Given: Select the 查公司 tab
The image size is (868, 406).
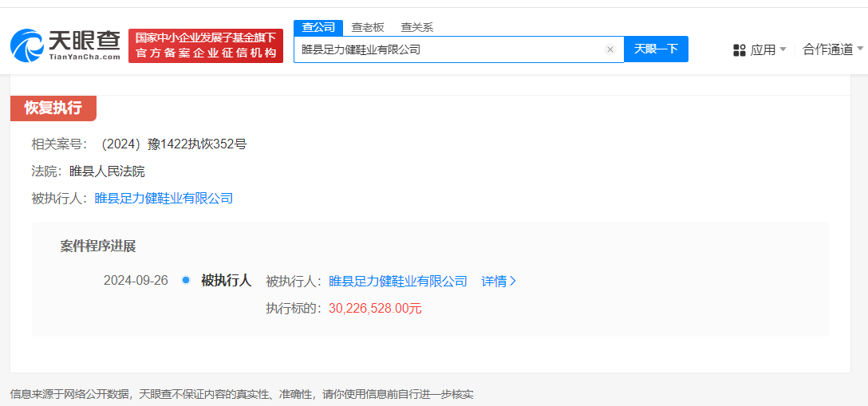Looking at the screenshot, I should click(x=318, y=27).
